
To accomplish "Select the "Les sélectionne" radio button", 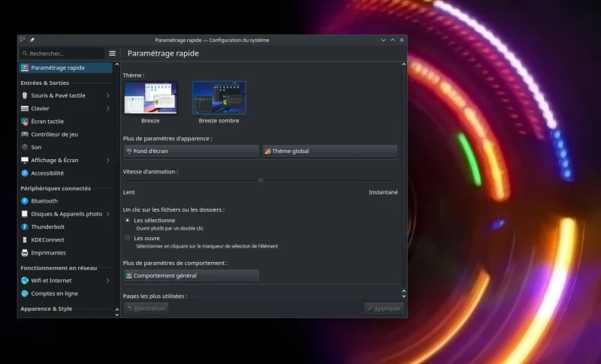I will (x=128, y=221).
